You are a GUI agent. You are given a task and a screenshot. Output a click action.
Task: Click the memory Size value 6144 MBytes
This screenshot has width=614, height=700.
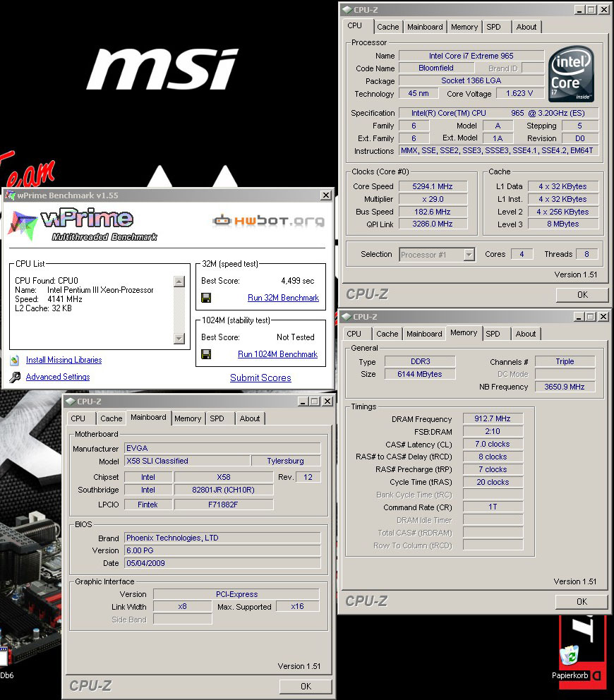[420, 374]
